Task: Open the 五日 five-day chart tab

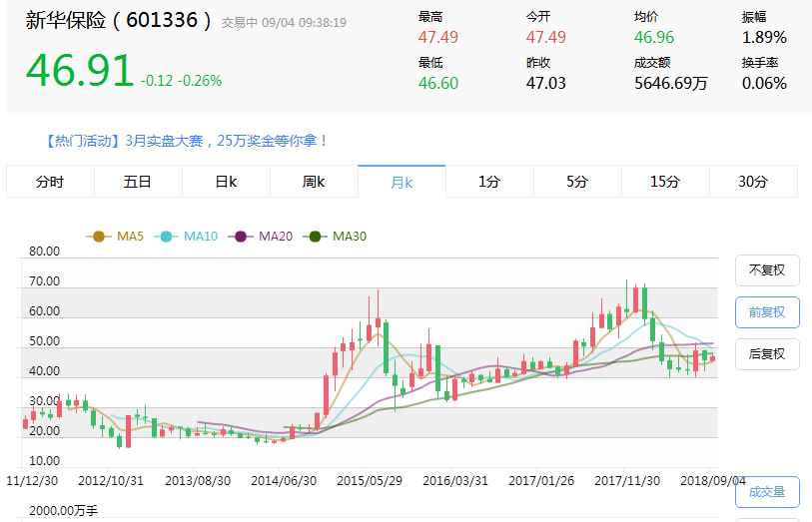Action: [138, 182]
